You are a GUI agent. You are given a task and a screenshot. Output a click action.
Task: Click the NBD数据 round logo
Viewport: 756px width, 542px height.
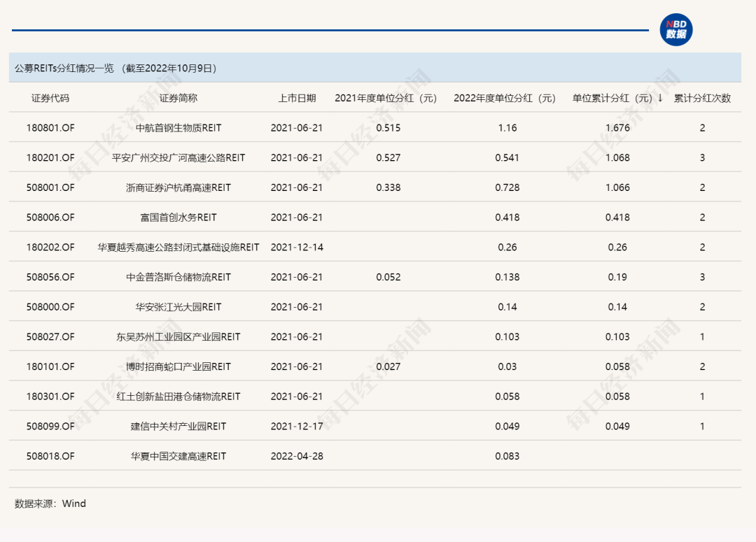coord(676,30)
